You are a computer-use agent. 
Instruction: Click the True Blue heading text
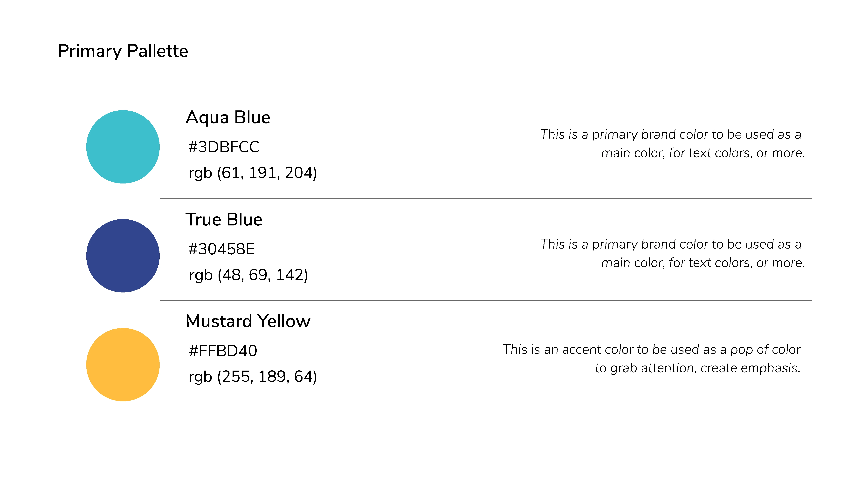[x=224, y=220]
